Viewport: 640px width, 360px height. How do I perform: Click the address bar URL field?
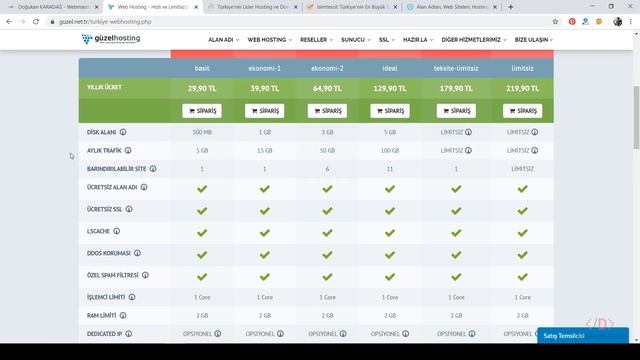tap(302, 22)
